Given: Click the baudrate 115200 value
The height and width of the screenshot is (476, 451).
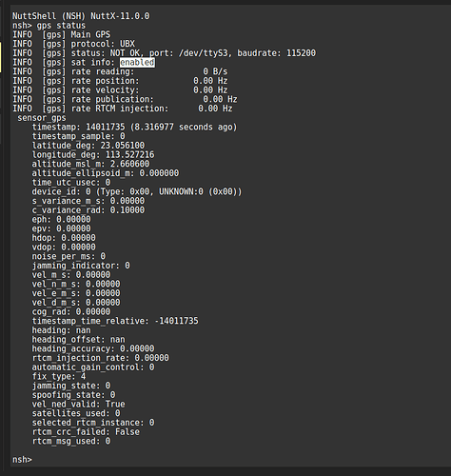Looking at the screenshot, I should 301,53.
